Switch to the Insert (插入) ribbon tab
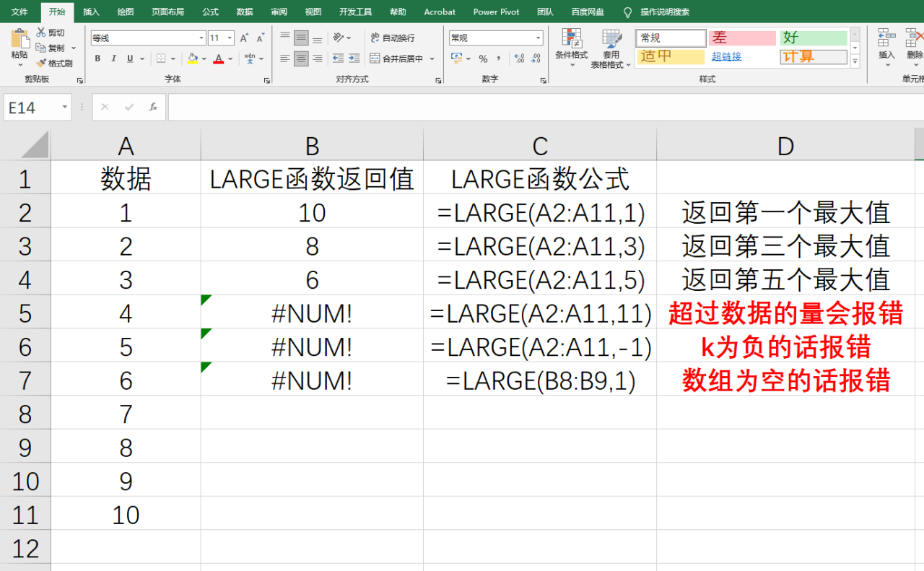924x571 pixels. pyautogui.click(x=91, y=12)
